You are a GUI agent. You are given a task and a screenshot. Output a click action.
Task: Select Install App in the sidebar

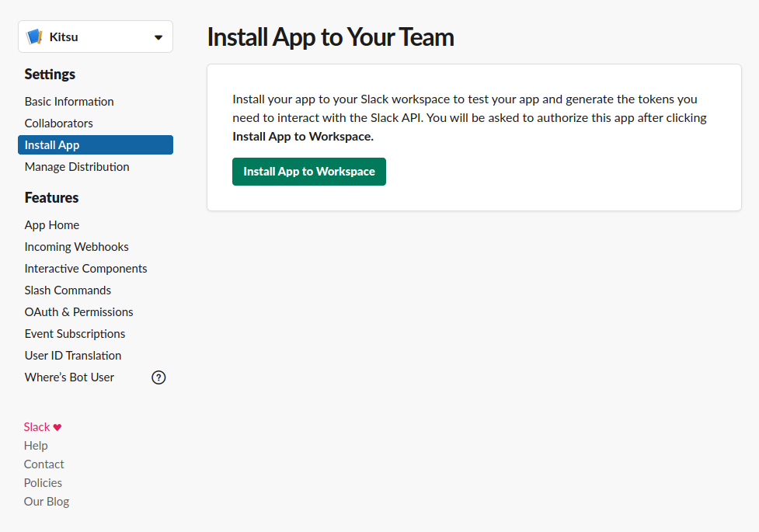click(51, 144)
